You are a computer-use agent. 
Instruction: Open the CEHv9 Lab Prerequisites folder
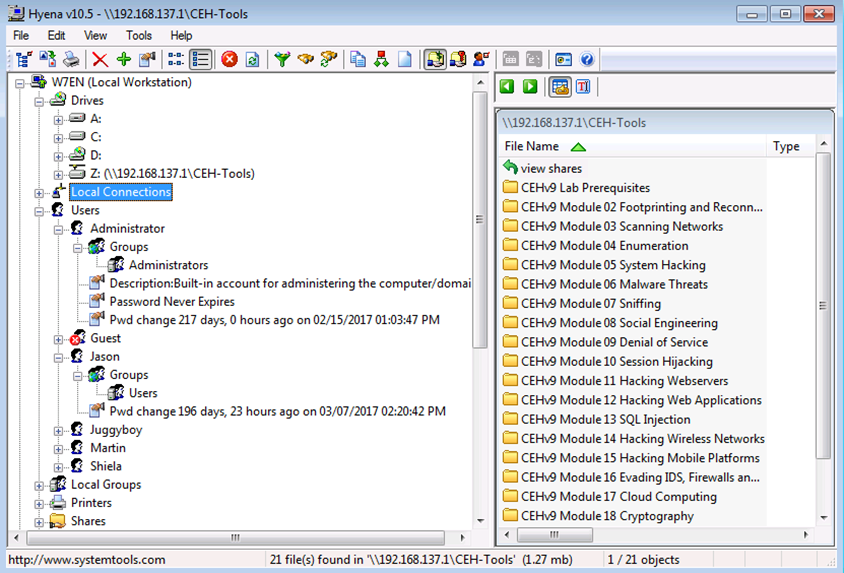tap(585, 188)
